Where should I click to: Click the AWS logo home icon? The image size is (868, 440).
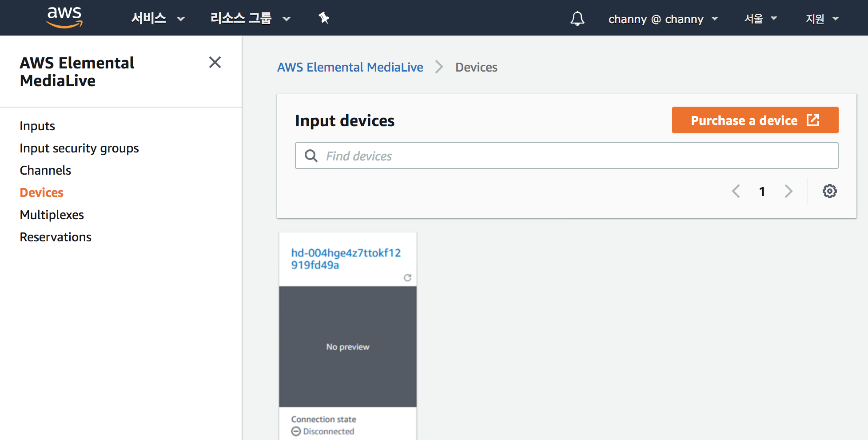tap(64, 18)
